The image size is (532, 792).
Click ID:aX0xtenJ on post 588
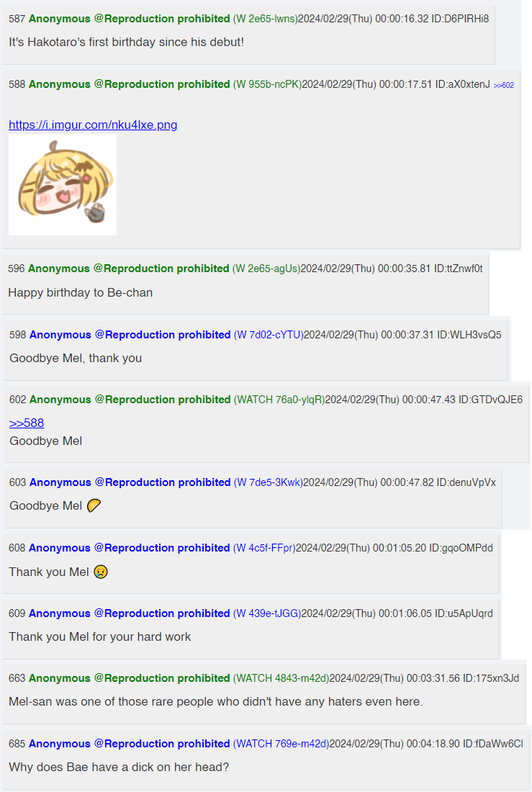coord(463,84)
